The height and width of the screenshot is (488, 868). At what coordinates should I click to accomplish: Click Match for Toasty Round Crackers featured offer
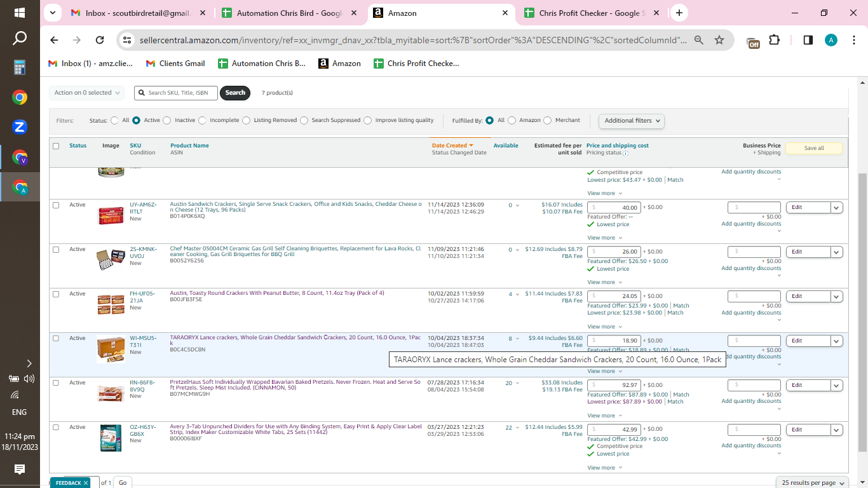click(681, 306)
